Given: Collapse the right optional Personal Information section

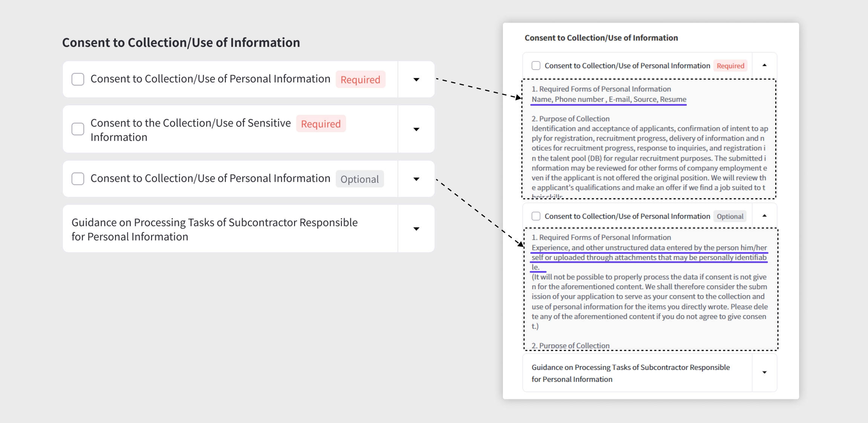Looking at the screenshot, I should [764, 216].
